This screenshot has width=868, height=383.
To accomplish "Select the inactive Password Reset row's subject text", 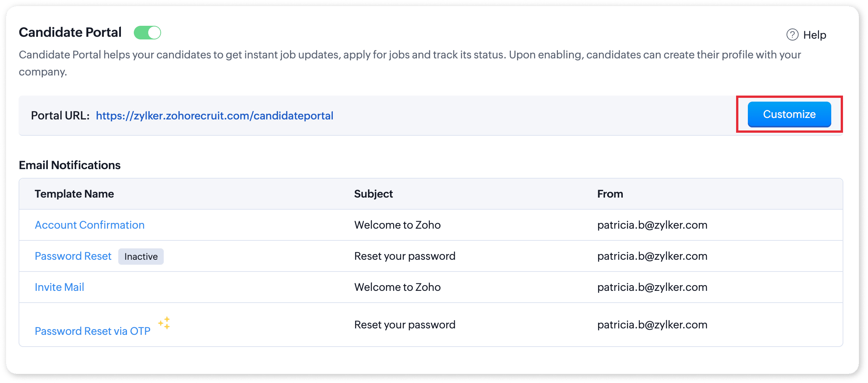I will click(405, 256).
